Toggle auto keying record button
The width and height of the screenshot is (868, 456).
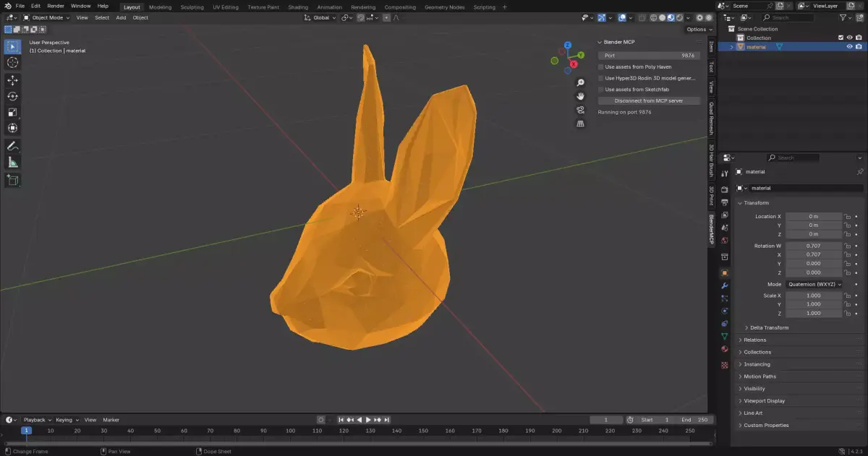(x=321, y=420)
